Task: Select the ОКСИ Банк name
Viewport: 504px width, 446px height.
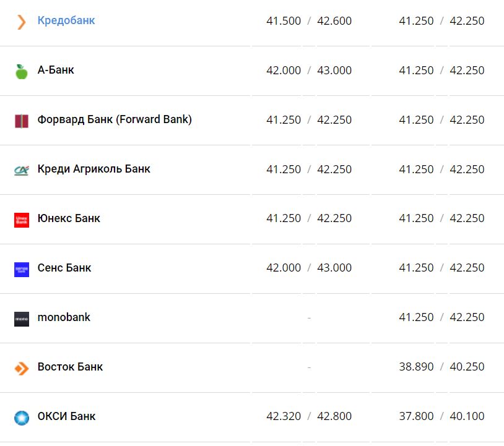Action: [66, 417]
